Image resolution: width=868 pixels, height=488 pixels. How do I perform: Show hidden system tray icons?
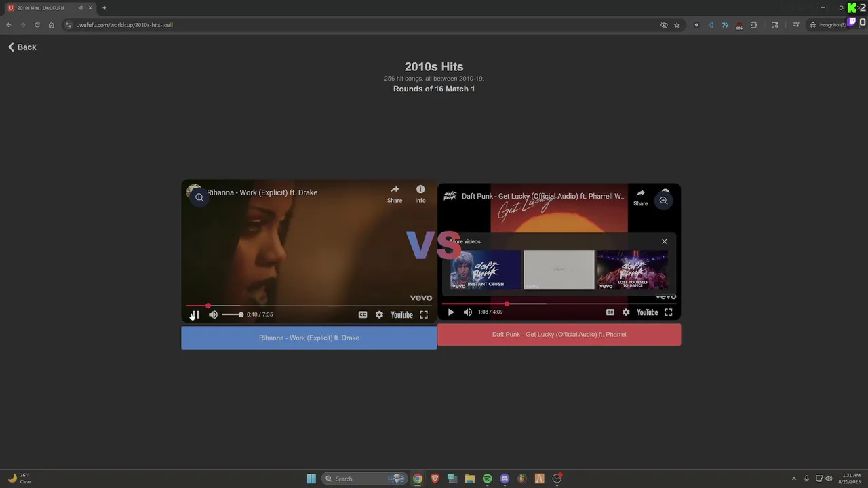pyautogui.click(x=794, y=479)
